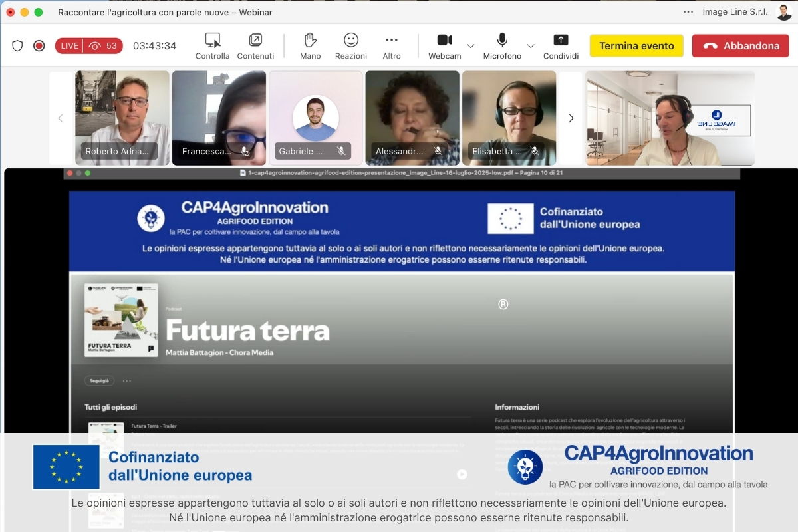The width and height of the screenshot is (798, 532).
Task: Click the EU flag in bottom overlay banner
Action: point(66,467)
